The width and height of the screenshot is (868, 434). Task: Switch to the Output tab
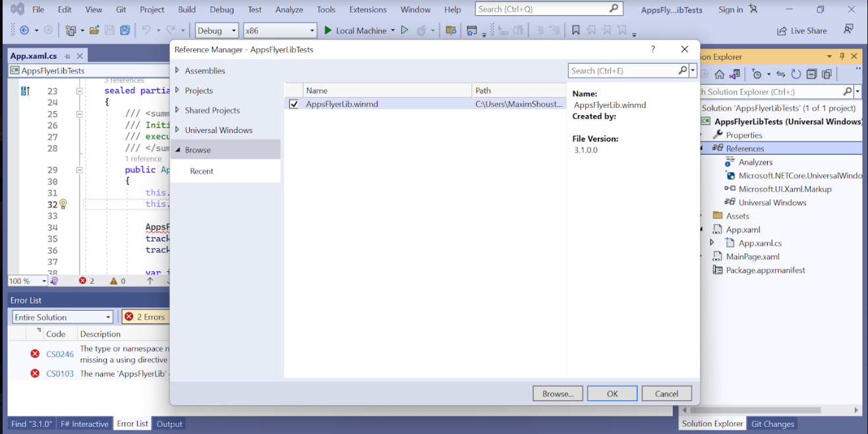pos(169,423)
